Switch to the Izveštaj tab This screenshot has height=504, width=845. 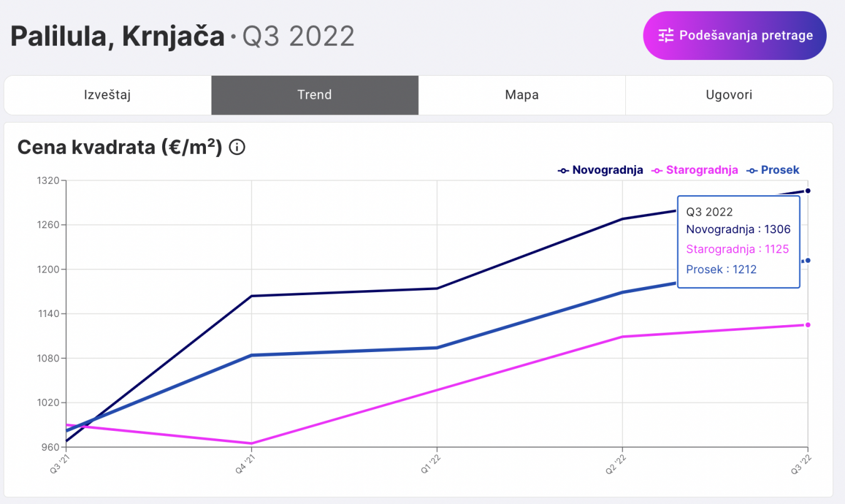click(x=108, y=95)
